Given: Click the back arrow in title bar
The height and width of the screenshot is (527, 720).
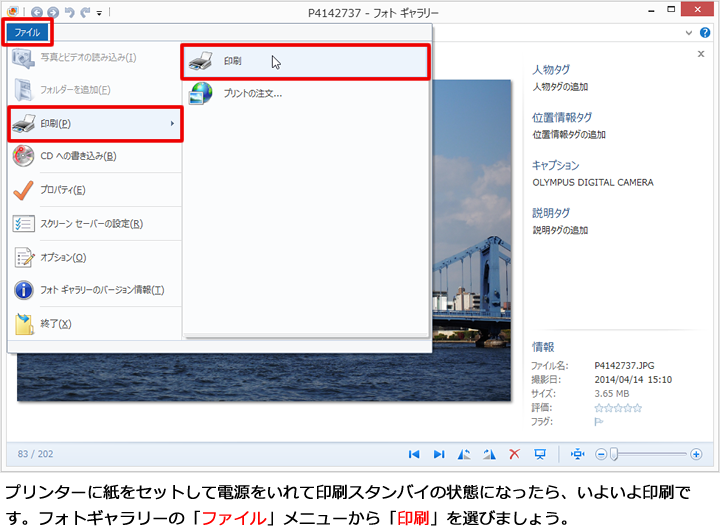Looking at the screenshot, I should [x=37, y=12].
